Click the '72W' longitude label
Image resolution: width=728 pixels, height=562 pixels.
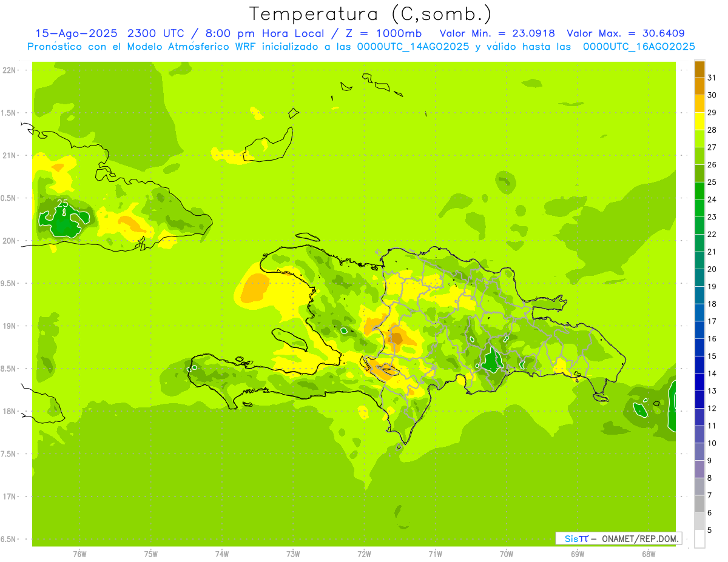point(364,554)
